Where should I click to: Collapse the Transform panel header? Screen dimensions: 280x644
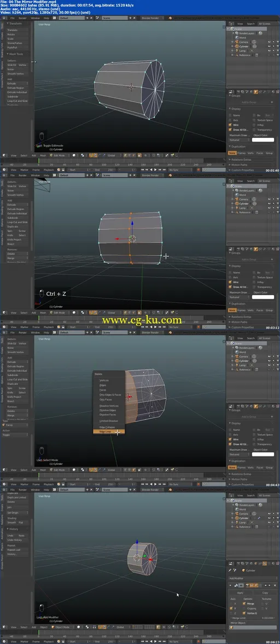click(17, 24)
